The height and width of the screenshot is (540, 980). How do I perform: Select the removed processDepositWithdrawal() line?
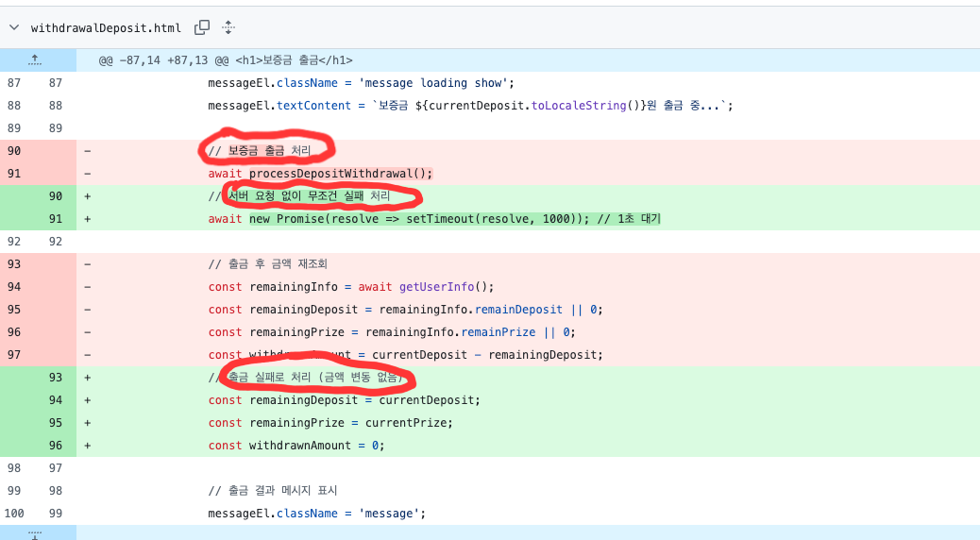coord(320,174)
